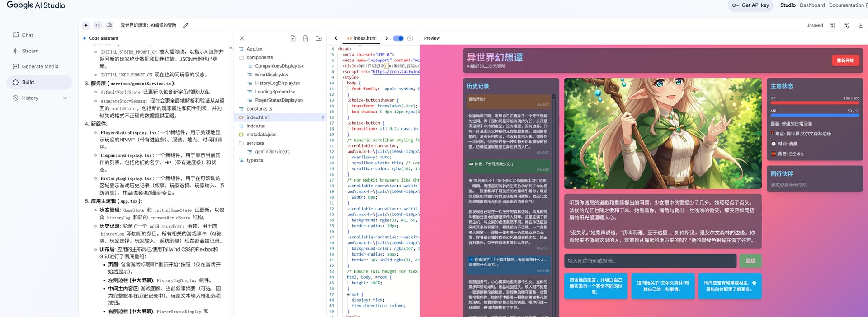
Task: Upload a file to the project
Action: (x=293, y=38)
